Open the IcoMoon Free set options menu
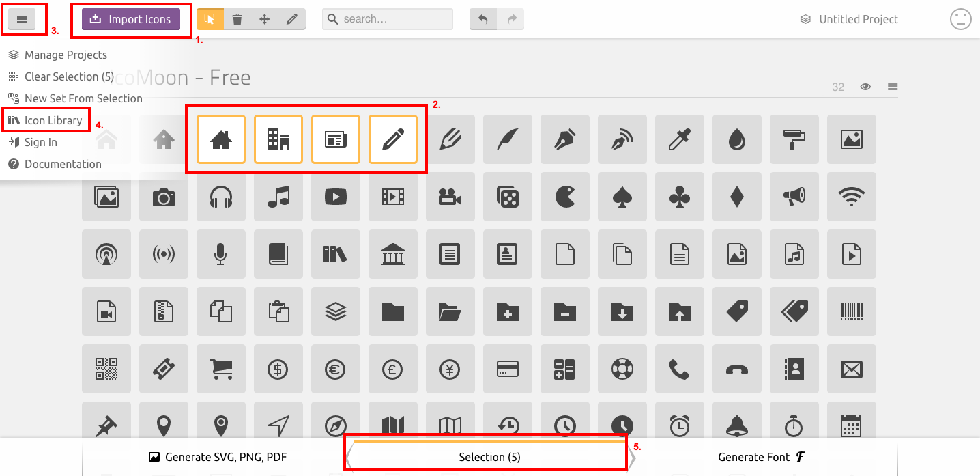This screenshot has width=980, height=476. 892,87
